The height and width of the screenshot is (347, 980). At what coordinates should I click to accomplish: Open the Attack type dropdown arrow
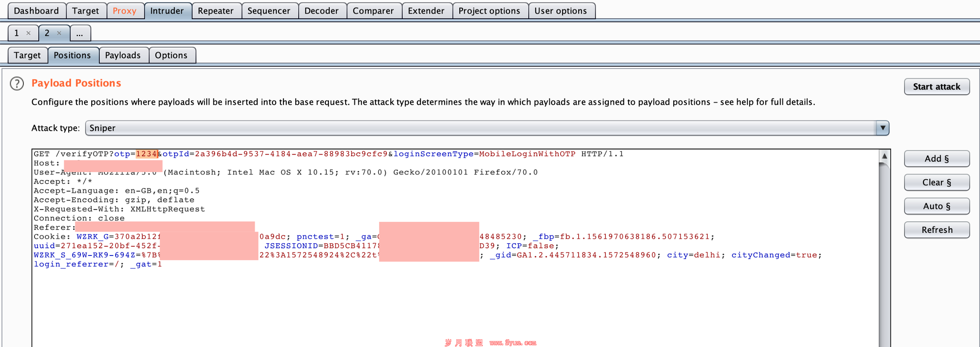click(x=882, y=128)
